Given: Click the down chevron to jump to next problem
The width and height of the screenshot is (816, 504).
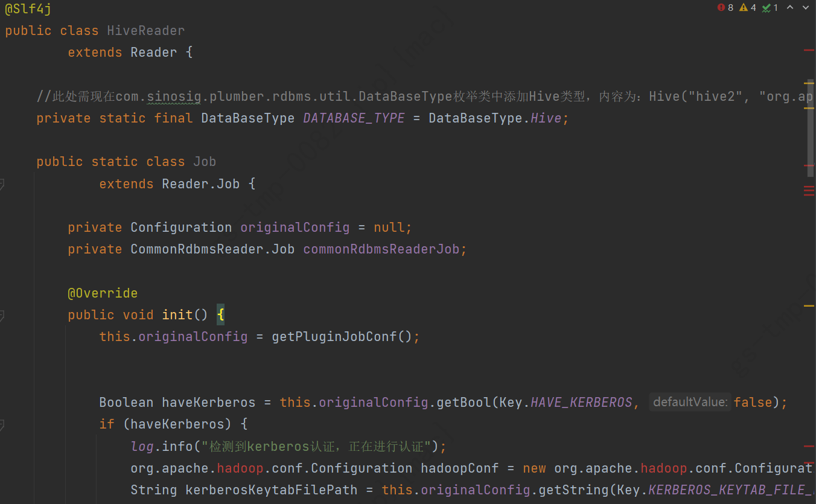Looking at the screenshot, I should point(806,7).
